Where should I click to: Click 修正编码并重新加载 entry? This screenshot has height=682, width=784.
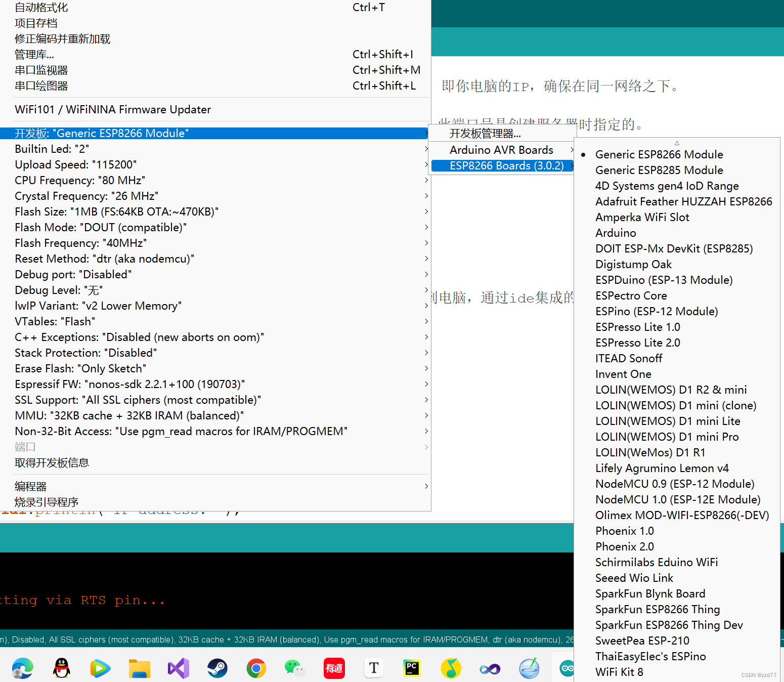[215, 39]
